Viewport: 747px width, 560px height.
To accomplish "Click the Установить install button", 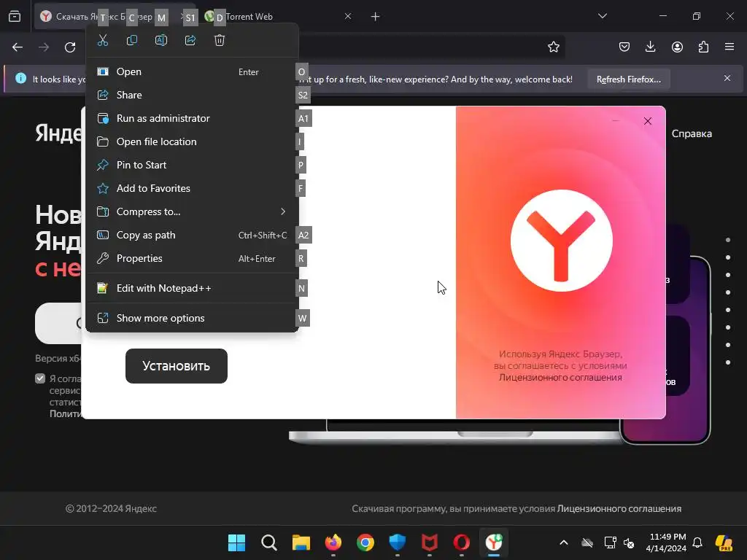I will 177,366.
